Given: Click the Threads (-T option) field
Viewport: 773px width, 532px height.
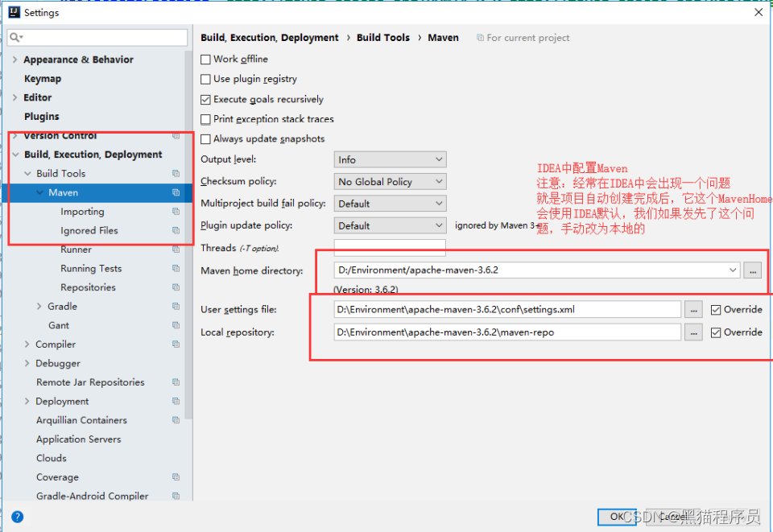Looking at the screenshot, I should [x=390, y=248].
